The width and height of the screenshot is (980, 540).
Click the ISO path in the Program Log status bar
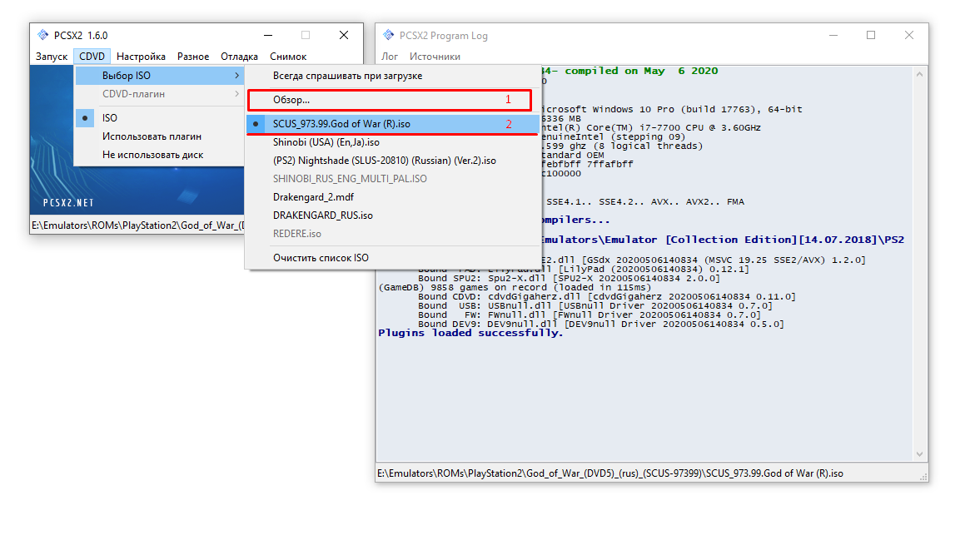tap(610, 473)
